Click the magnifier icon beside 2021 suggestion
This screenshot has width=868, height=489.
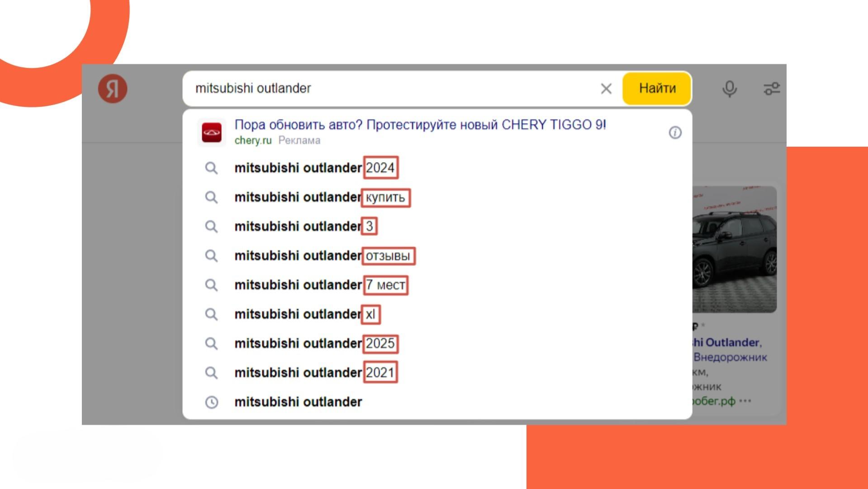click(211, 373)
